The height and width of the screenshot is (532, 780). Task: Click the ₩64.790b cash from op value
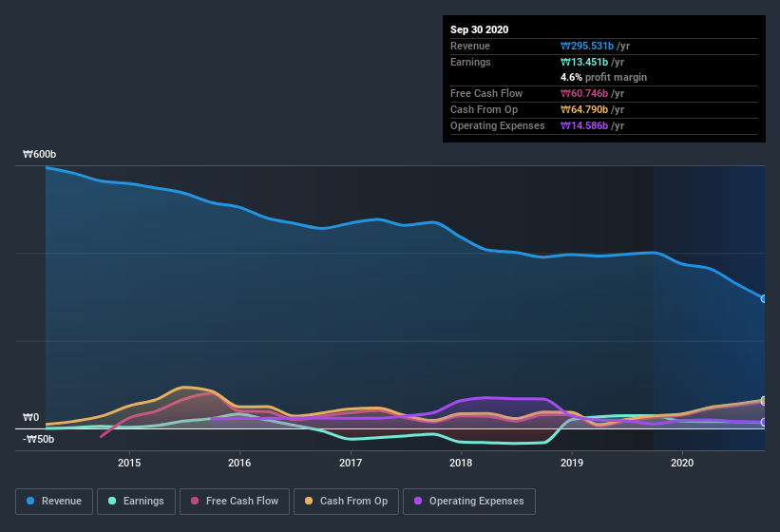click(584, 109)
